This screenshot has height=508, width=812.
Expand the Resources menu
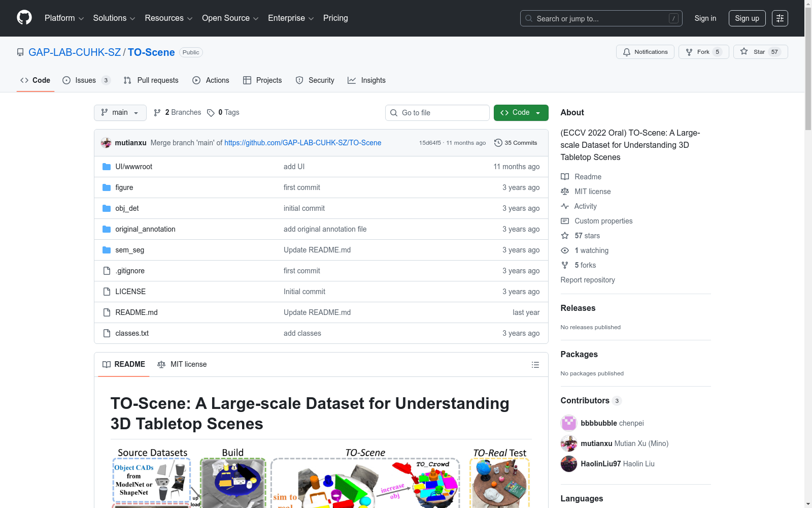click(x=169, y=18)
